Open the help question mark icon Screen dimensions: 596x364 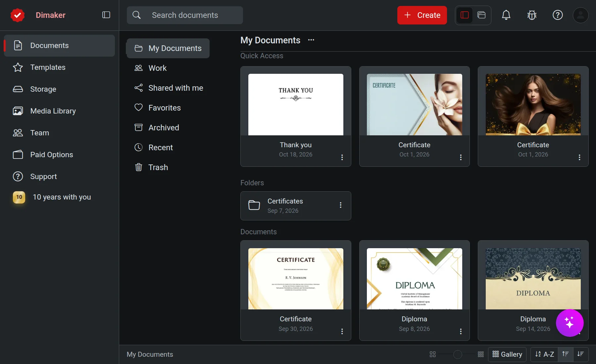coord(558,15)
